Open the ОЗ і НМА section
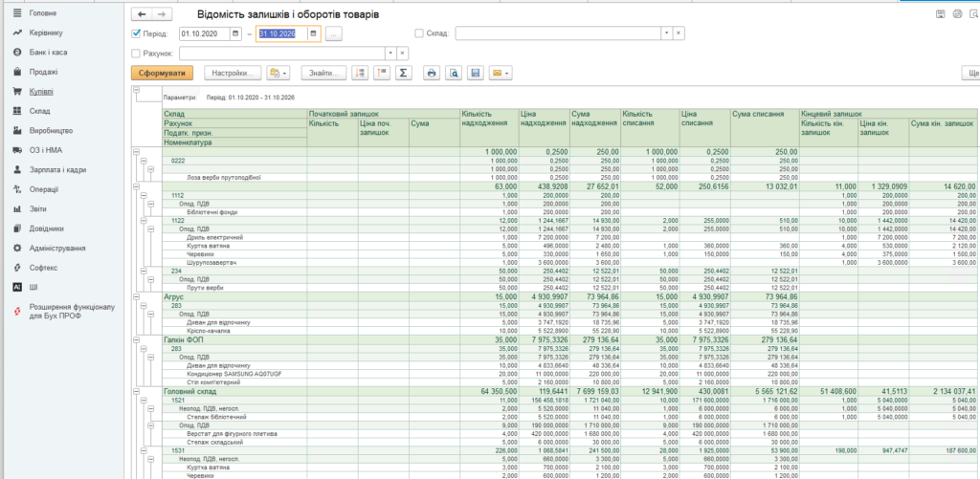Image resolution: width=980 pixels, height=479 pixels. coord(46,150)
